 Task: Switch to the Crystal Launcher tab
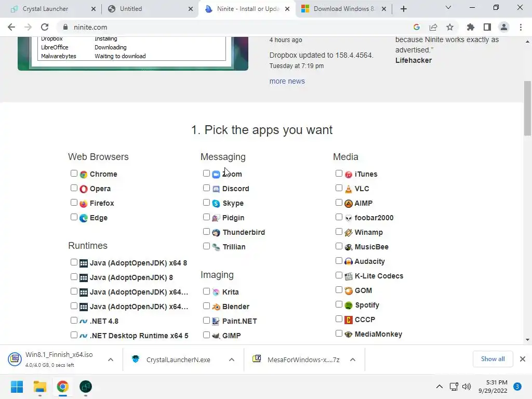click(46, 9)
